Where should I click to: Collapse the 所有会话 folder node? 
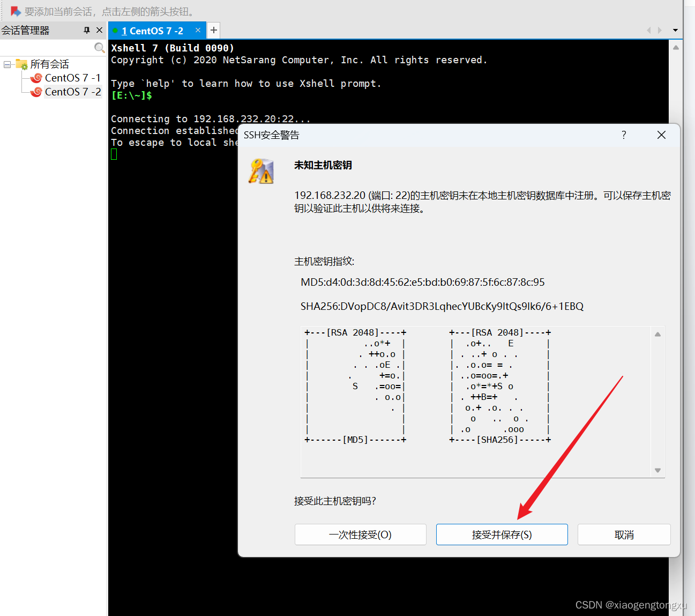pyautogui.click(x=7, y=64)
